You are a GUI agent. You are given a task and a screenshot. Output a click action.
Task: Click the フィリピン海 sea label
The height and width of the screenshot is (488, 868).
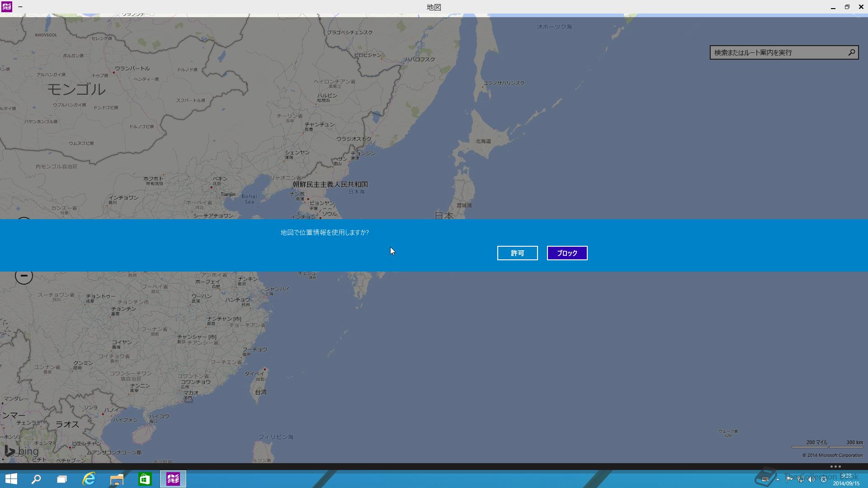click(276, 437)
